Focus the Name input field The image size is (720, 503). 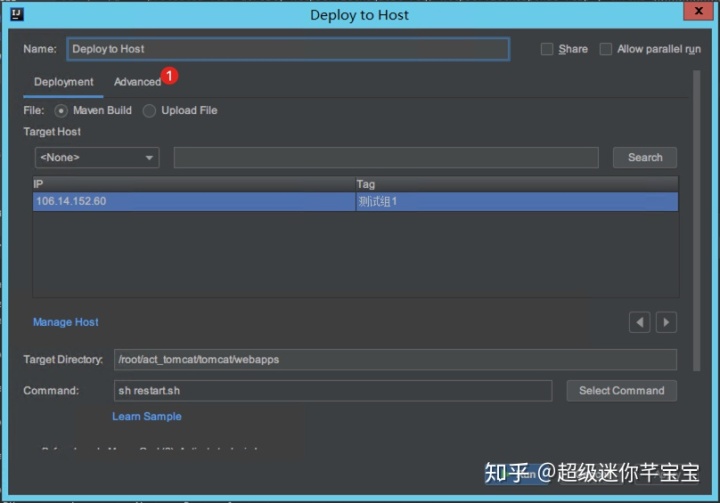[x=288, y=49]
